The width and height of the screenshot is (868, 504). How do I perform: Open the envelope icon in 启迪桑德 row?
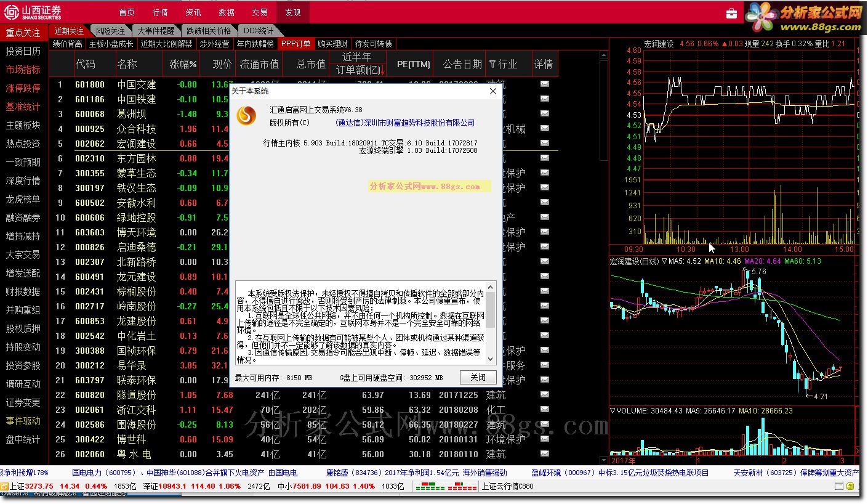pos(544,247)
